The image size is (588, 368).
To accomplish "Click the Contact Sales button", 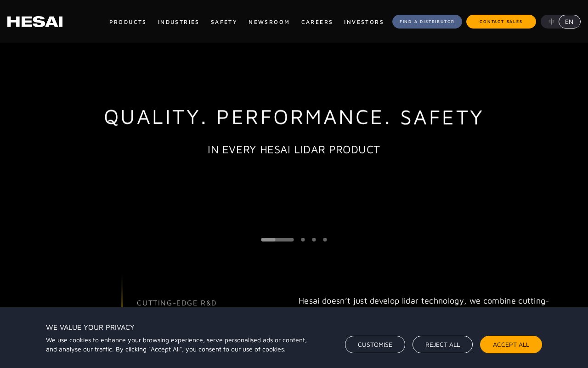I will tap(501, 22).
